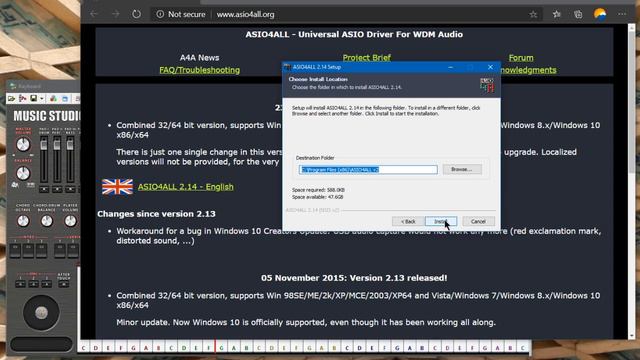Image resolution: width=640 pixels, height=360 pixels.
Task: Click the 'Changes since version 2.13' heading
Action: pyautogui.click(x=156, y=214)
